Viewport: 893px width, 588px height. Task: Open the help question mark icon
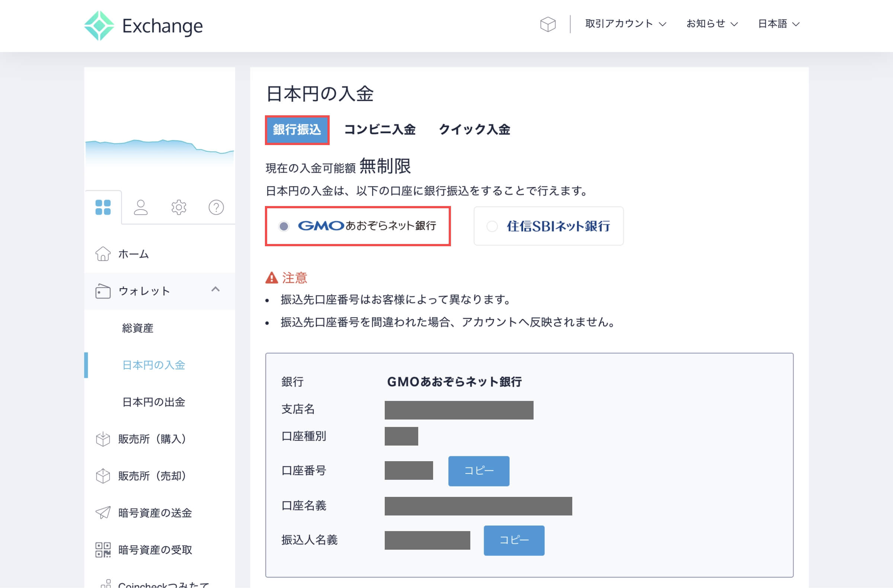coord(216,207)
